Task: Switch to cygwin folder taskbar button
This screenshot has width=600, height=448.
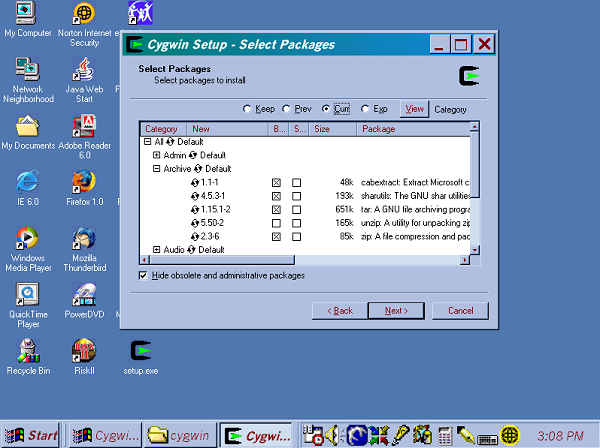Action: 180,435
